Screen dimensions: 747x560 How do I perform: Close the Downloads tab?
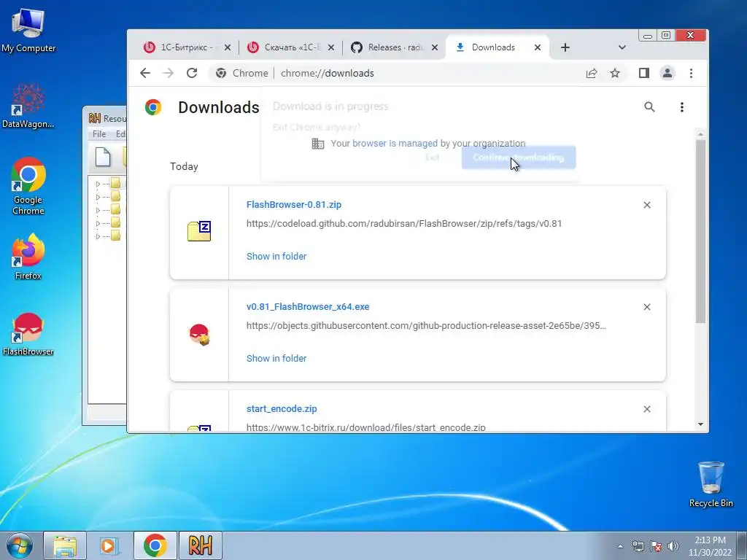pyautogui.click(x=538, y=47)
